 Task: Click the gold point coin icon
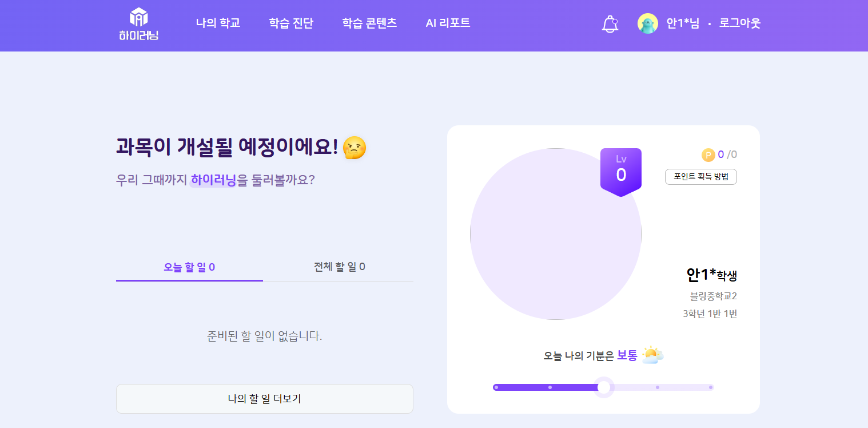coord(708,154)
